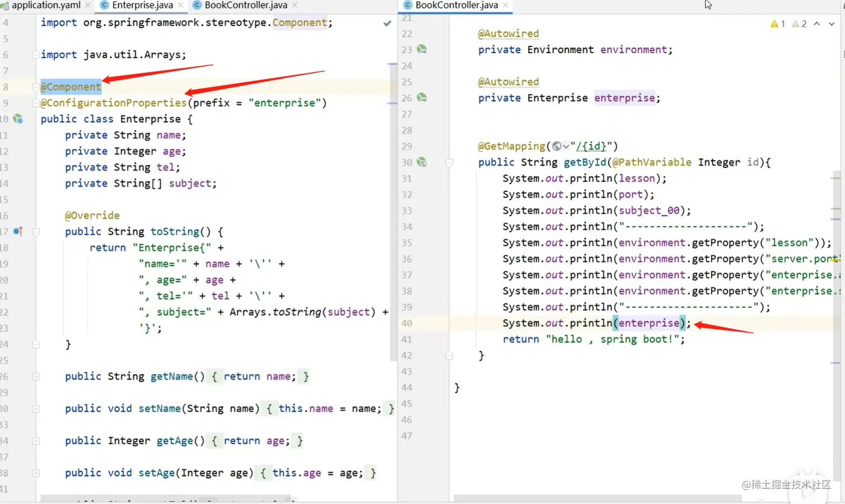Expand the folded setAge method
The height and width of the screenshot is (504, 845).
point(36,473)
